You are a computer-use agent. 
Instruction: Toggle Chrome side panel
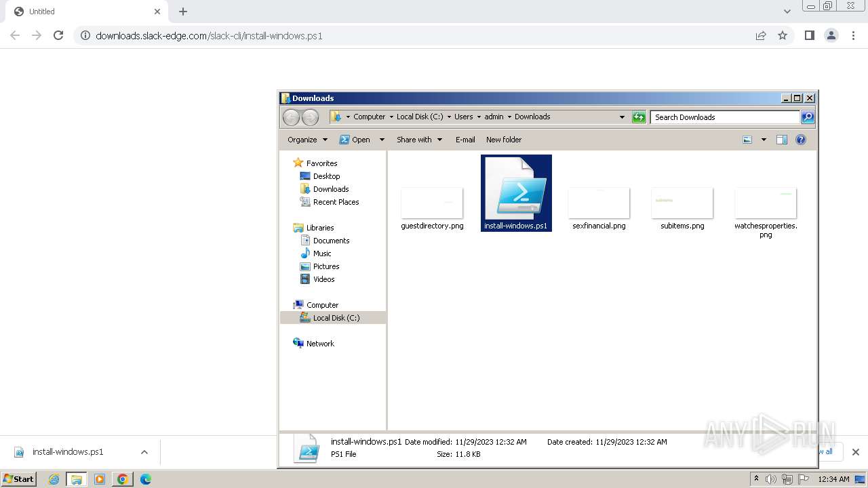[x=809, y=35]
